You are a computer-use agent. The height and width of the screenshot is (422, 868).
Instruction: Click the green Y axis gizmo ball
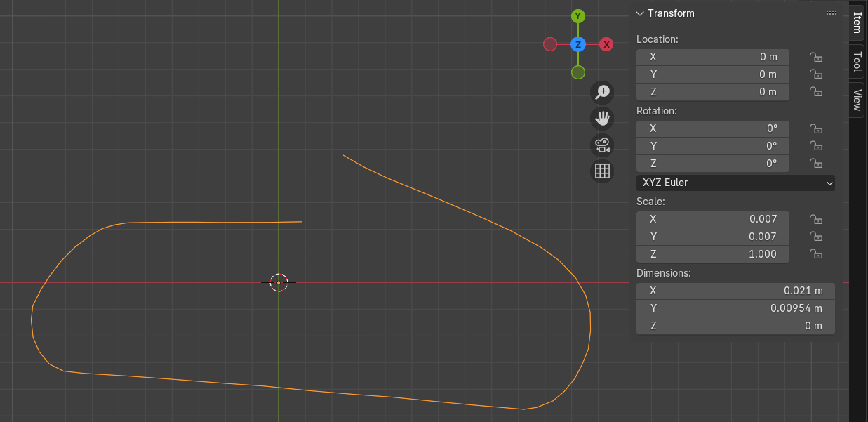pos(577,16)
